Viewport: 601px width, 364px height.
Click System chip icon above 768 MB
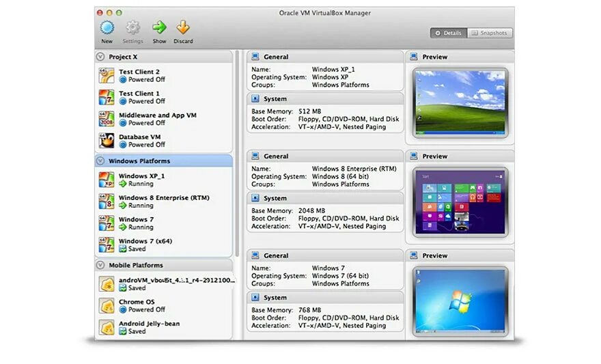255,297
